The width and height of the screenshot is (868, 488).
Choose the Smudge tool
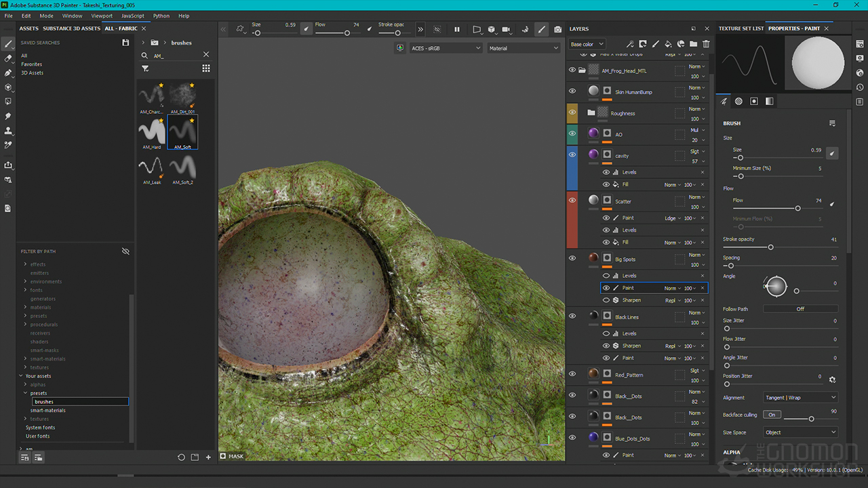click(x=8, y=116)
